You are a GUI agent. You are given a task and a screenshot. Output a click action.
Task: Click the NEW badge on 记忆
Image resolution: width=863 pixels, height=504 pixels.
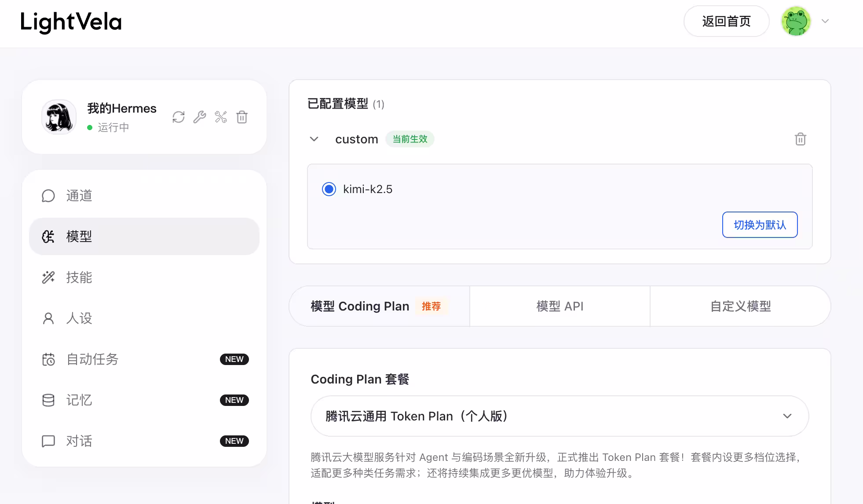(234, 400)
